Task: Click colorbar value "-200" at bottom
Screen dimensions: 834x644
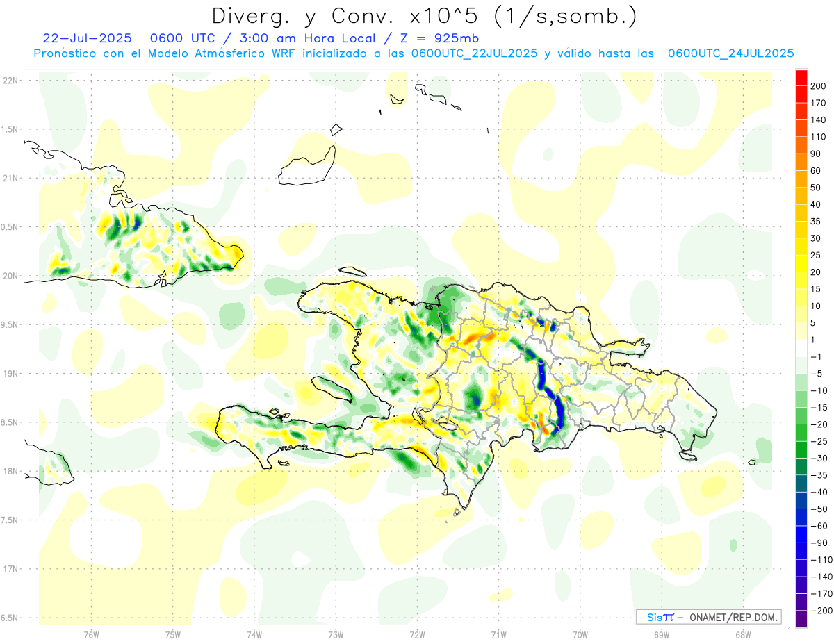Action: tap(820, 611)
